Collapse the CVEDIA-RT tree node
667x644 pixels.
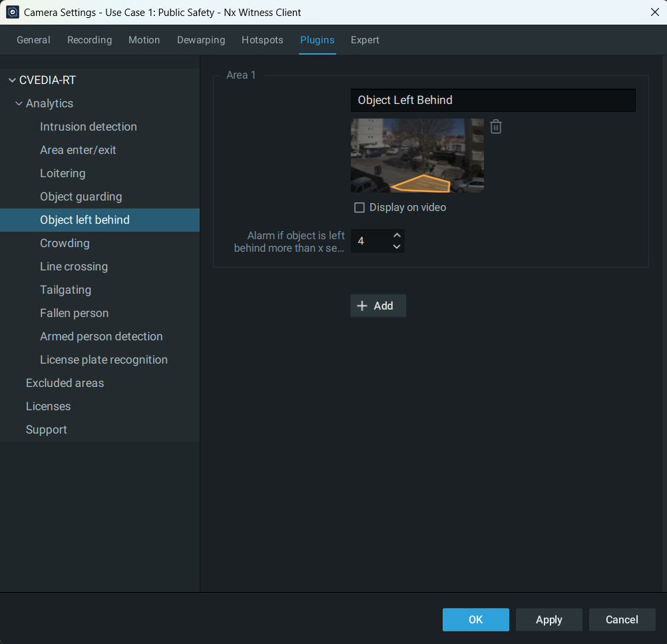pyautogui.click(x=12, y=80)
